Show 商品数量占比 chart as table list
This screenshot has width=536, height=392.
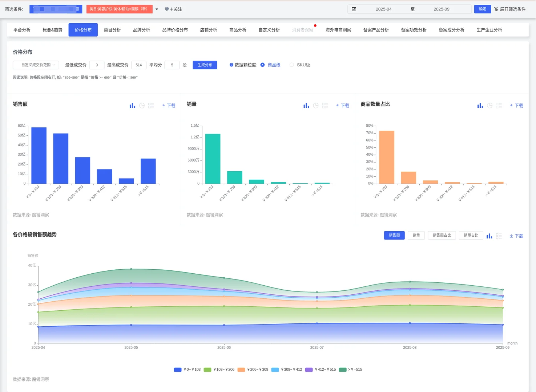(x=499, y=106)
